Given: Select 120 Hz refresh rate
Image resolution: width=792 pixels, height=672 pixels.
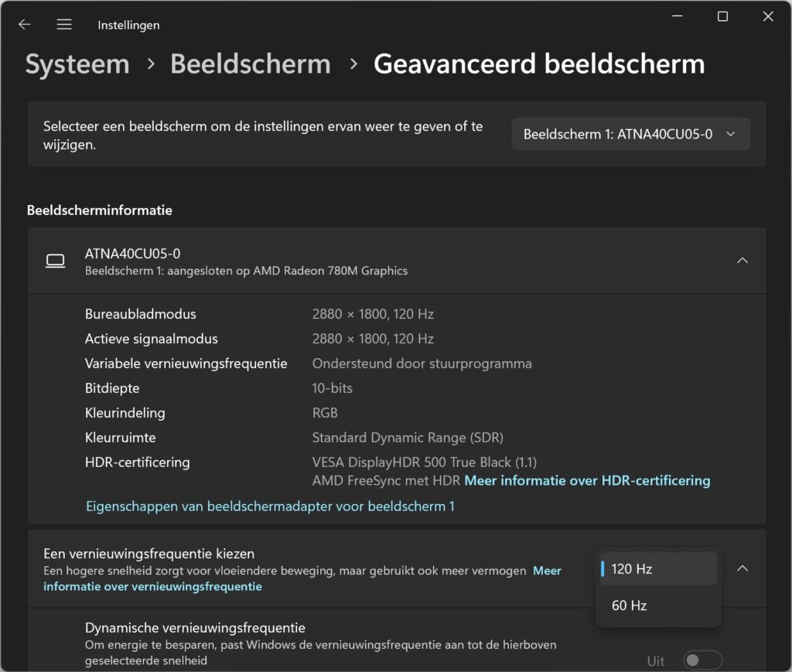Looking at the screenshot, I should click(x=657, y=568).
